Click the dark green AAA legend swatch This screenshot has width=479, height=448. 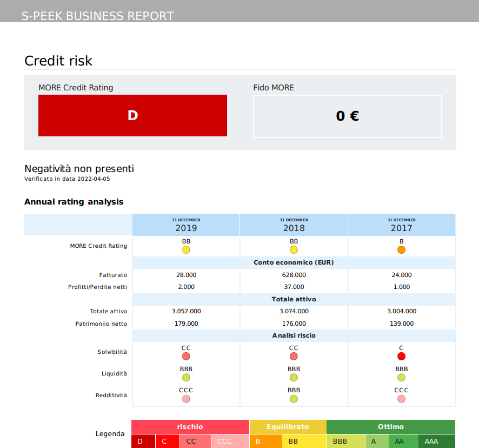(436, 442)
